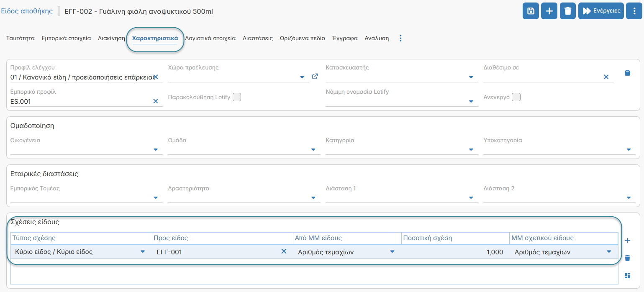The height and width of the screenshot is (292, 644).
Task: Click the ΜΜ σχετικού είδους column header
Action: point(564,238)
